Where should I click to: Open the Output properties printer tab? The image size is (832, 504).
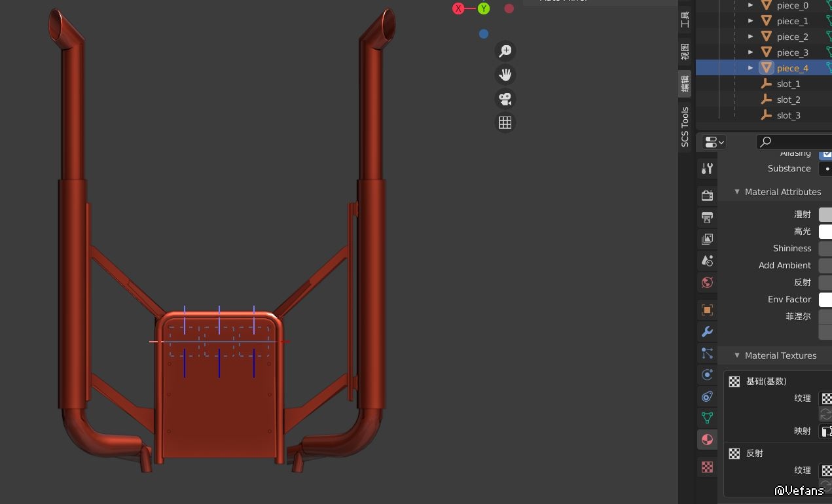pyautogui.click(x=707, y=217)
